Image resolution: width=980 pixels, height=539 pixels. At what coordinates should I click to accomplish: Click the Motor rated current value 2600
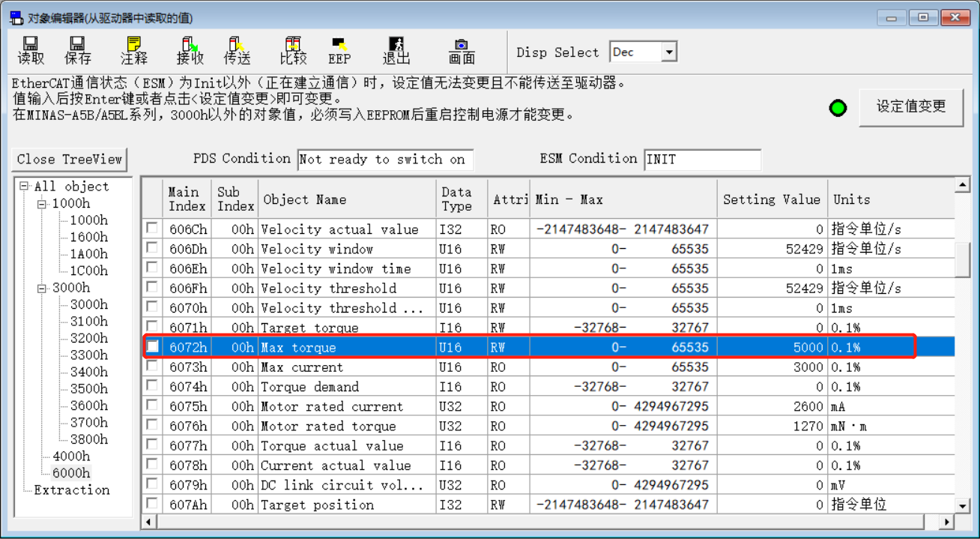point(808,406)
